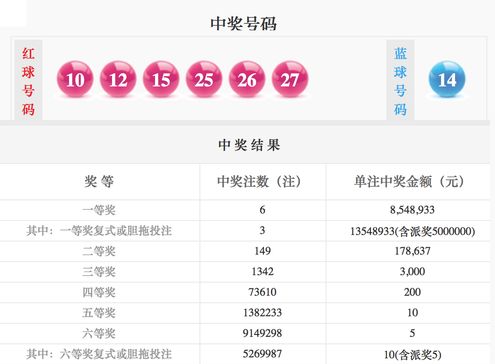
Task: Select the count 149
Action: [262, 251]
